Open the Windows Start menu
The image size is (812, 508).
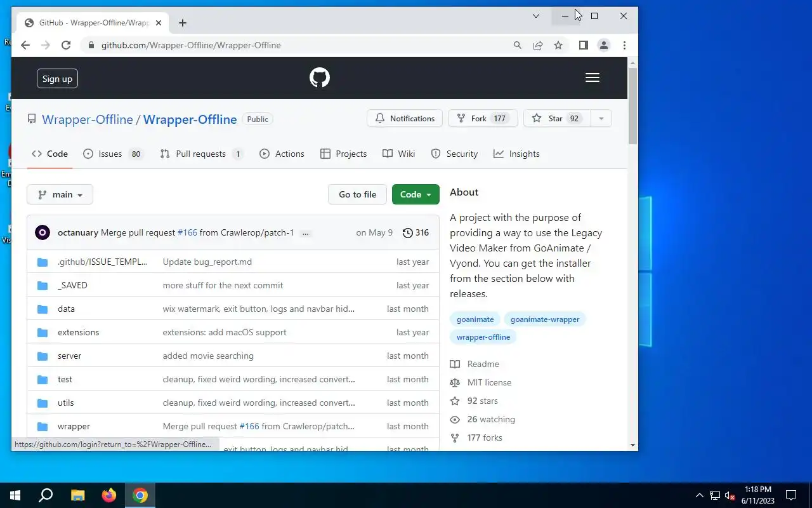click(x=15, y=495)
